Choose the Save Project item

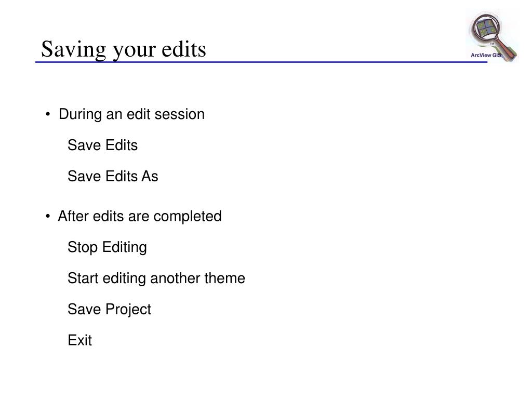pyautogui.click(x=109, y=310)
